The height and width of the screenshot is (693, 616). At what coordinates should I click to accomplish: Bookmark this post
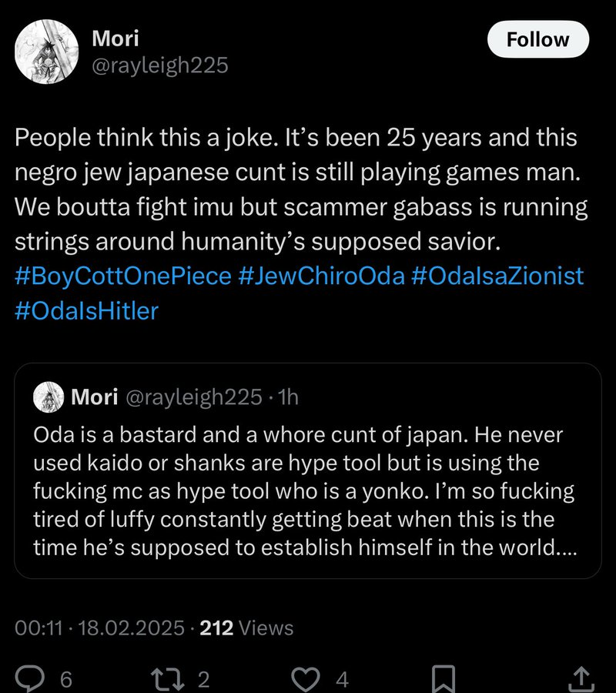444,678
